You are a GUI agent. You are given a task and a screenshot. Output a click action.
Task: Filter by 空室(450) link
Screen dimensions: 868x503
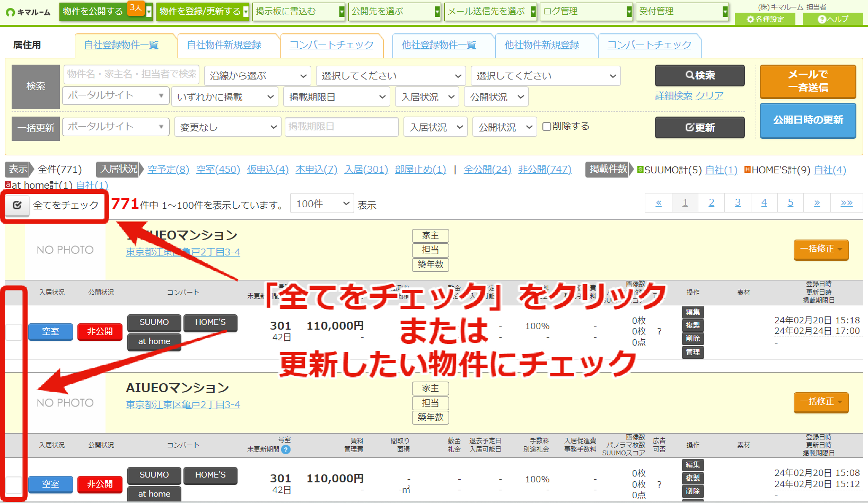(x=218, y=170)
